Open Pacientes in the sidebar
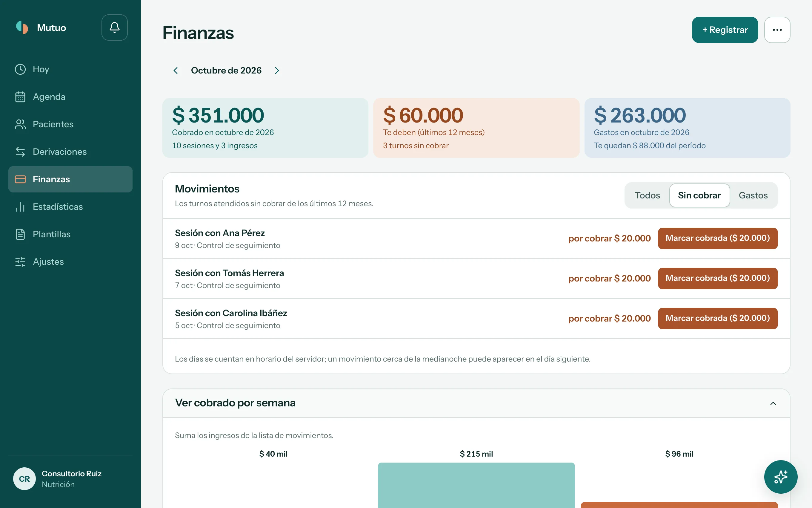 (x=70, y=124)
